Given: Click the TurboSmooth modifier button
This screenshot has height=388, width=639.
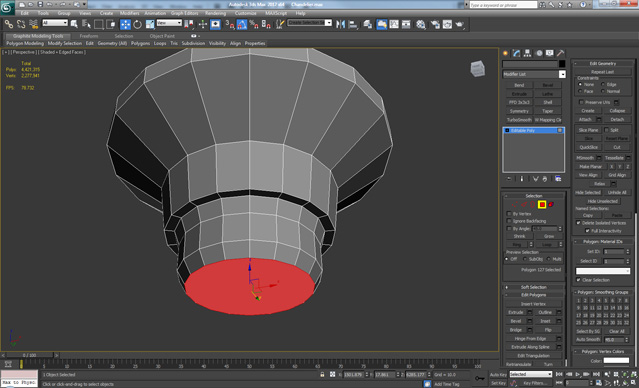Looking at the screenshot, I should tap(519, 120).
